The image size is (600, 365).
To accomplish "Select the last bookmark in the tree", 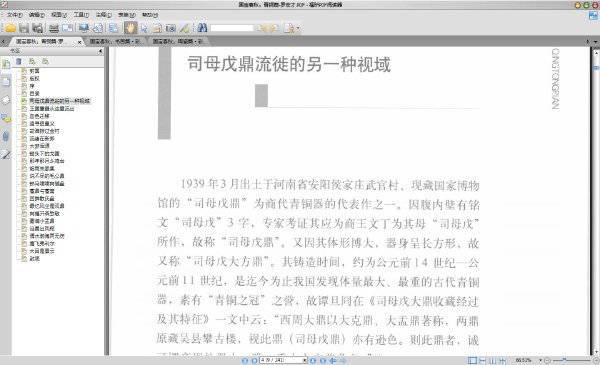I will click(34, 259).
